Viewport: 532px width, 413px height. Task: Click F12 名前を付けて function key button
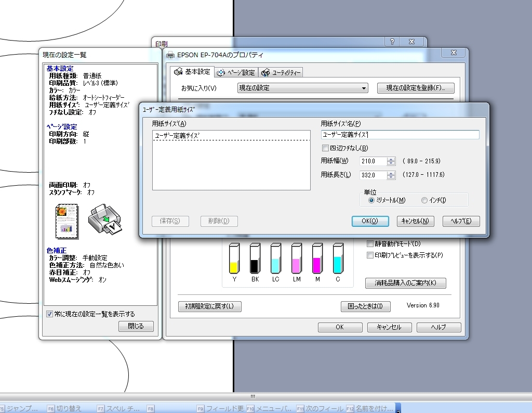pyautogui.click(x=370, y=409)
